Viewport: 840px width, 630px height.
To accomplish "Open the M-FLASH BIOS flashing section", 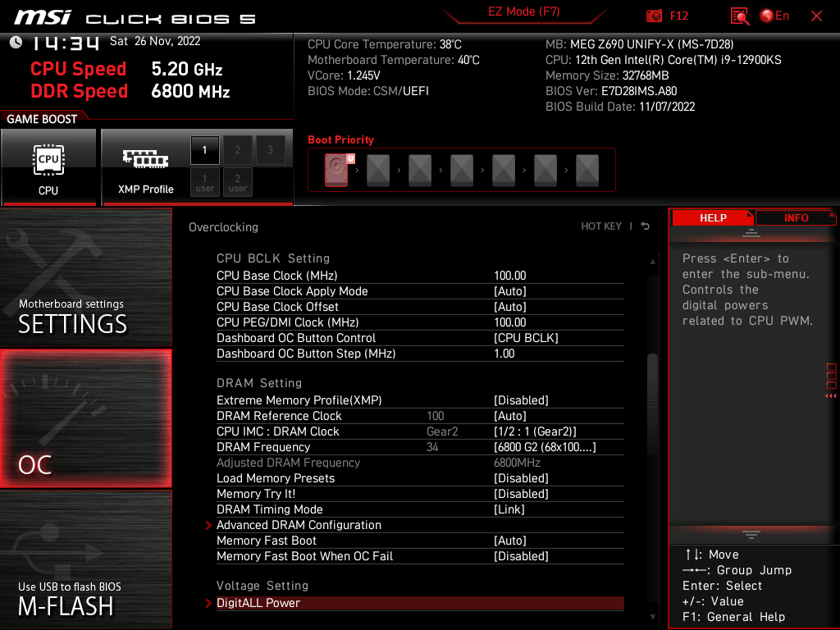I will click(x=85, y=559).
